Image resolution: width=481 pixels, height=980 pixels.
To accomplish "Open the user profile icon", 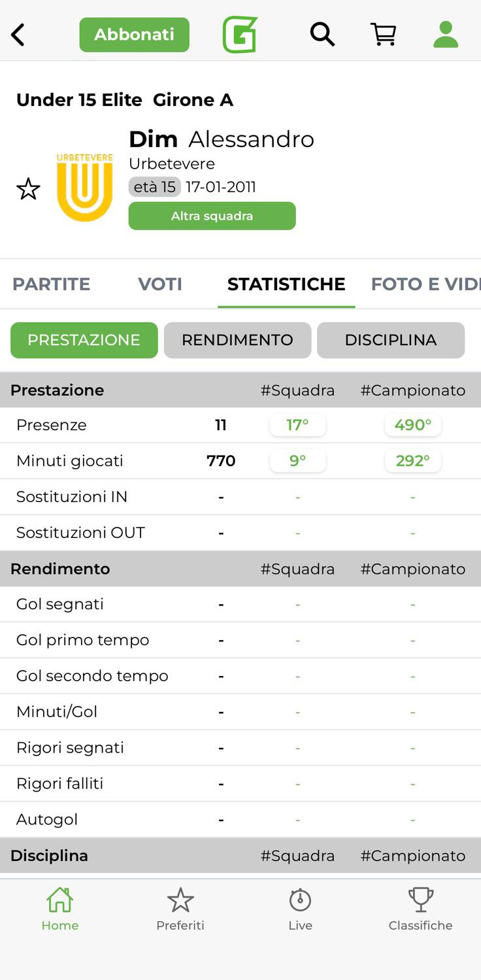I will 446,35.
